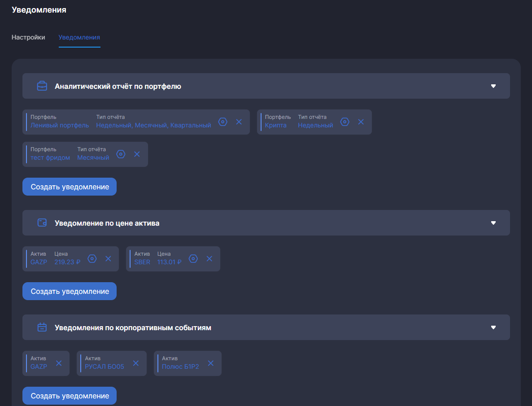Configure the SBER price alert

pyautogui.click(x=193, y=259)
